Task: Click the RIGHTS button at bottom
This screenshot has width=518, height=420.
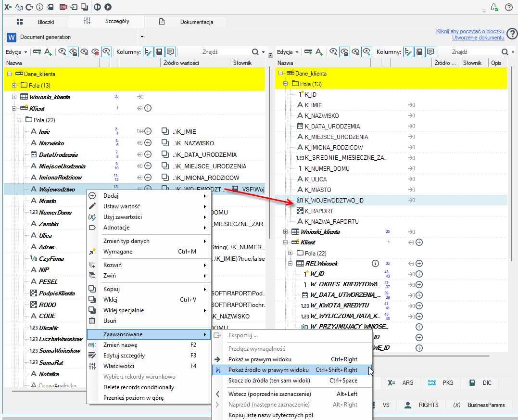Action: pos(422,405)
